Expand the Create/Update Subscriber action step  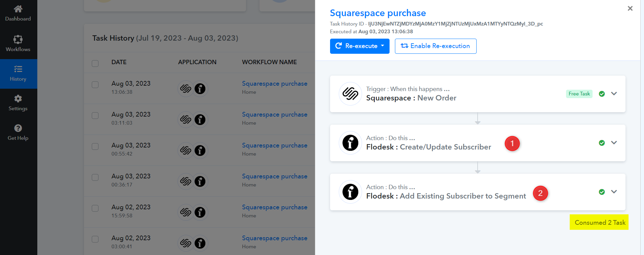pyautogui.click(x=614, y=143)
